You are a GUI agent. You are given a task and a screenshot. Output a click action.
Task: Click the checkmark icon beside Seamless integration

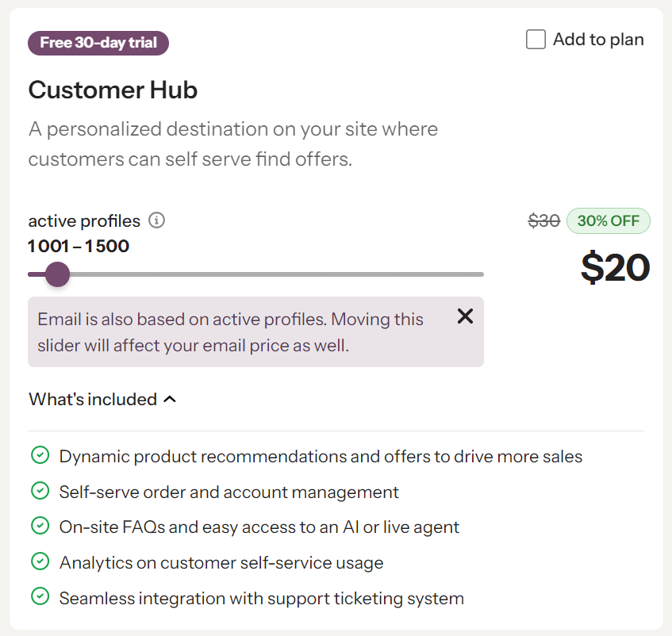[40, 597]
